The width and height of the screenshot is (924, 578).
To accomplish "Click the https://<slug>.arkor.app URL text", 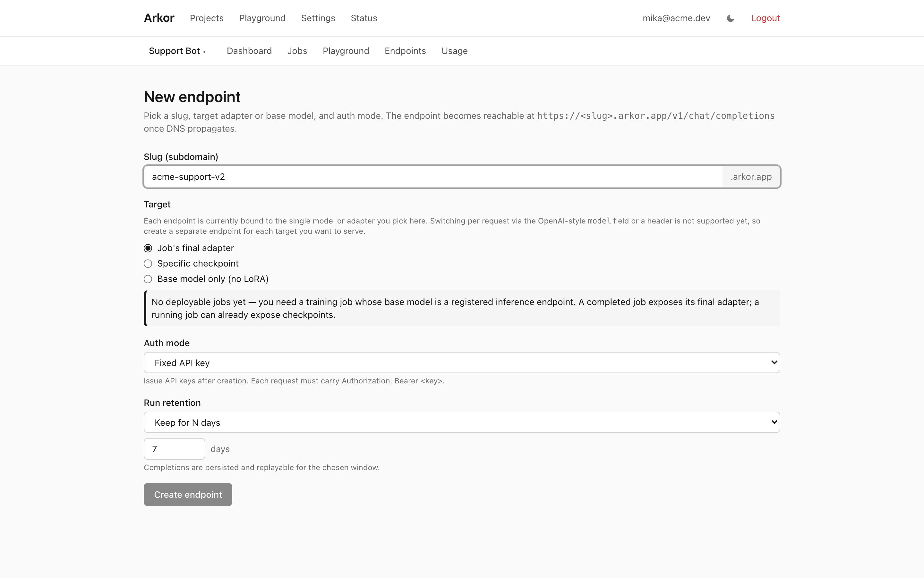I will click(x=655, y=116).
